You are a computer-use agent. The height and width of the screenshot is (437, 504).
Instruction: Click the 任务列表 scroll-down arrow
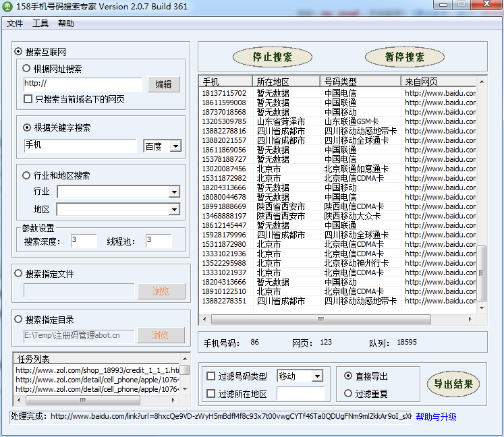point(185,389)
